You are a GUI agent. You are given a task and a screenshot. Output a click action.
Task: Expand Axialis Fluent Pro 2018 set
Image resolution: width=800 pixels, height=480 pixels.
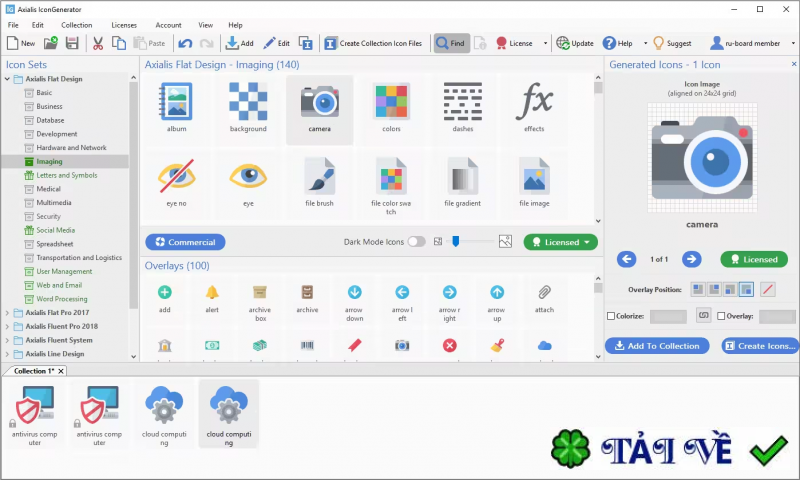[x=7, y=326]
